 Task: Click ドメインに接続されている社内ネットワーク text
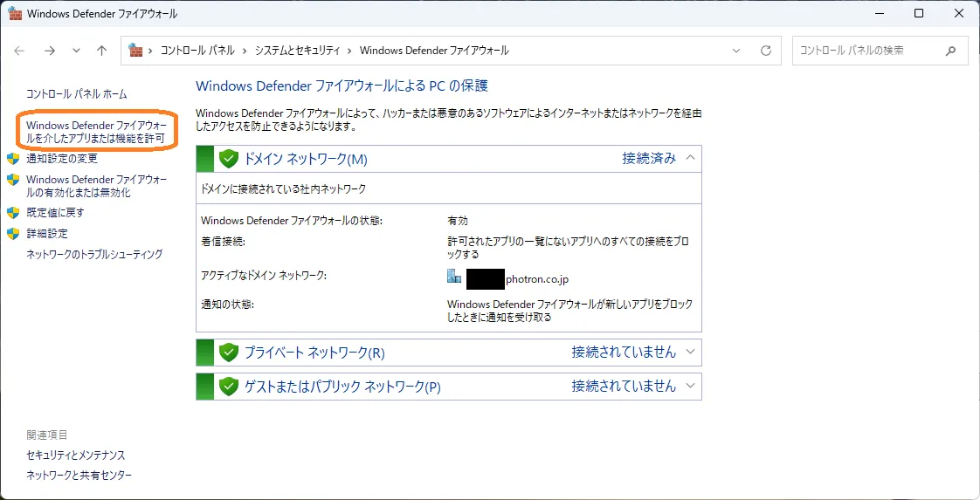pos(283,188)
